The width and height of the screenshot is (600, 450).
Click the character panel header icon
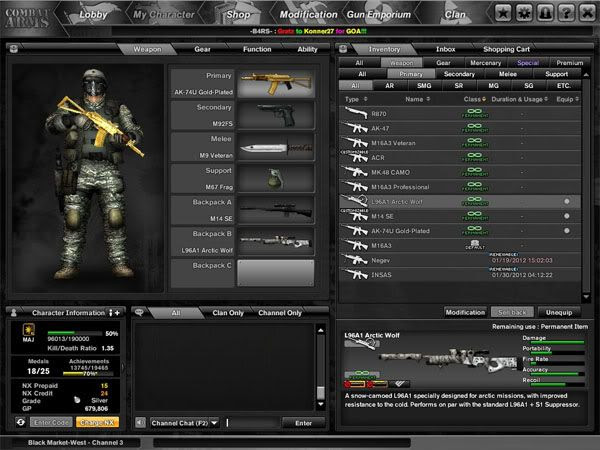click(x=14, y=49)
